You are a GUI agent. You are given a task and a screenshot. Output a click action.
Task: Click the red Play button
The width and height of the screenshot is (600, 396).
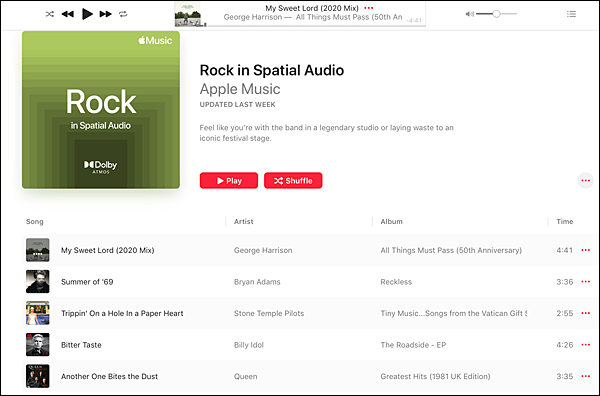pos(229,181)
